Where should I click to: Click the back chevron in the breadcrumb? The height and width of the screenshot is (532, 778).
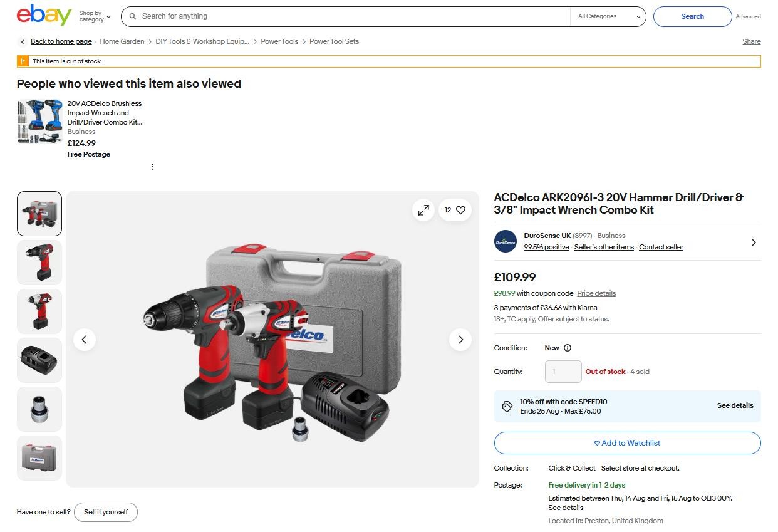click(23, 41)
